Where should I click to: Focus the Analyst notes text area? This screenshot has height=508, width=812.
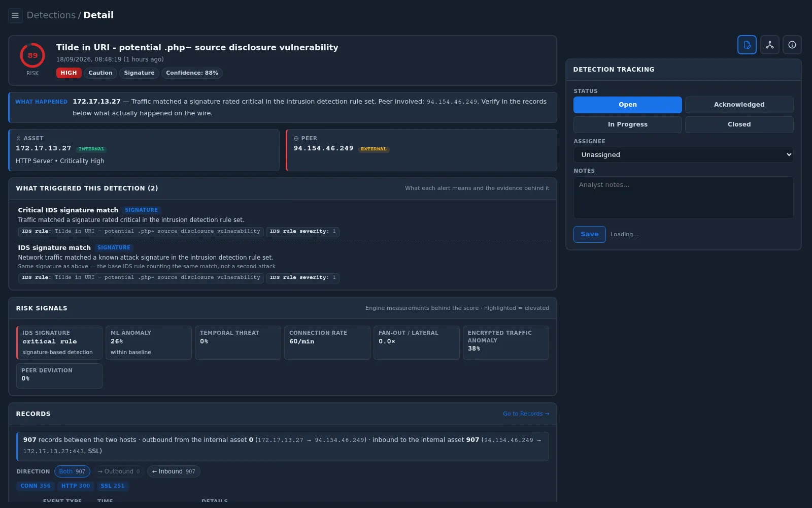click(684, 198)
